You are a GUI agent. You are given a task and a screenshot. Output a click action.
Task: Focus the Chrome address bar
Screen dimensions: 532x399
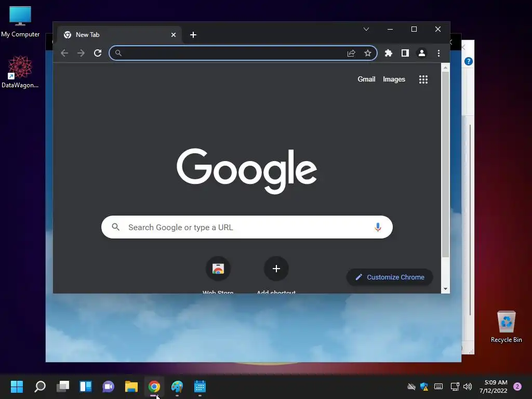[x=243, y=53]
